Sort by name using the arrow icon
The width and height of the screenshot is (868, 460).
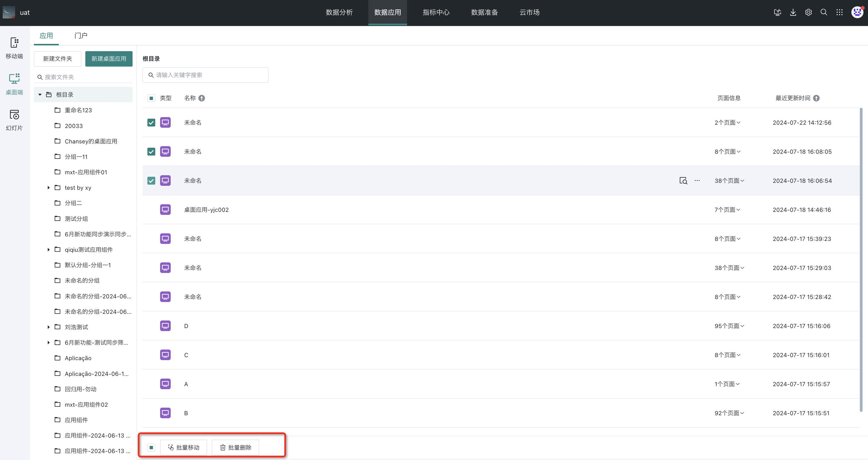[202, 98]
